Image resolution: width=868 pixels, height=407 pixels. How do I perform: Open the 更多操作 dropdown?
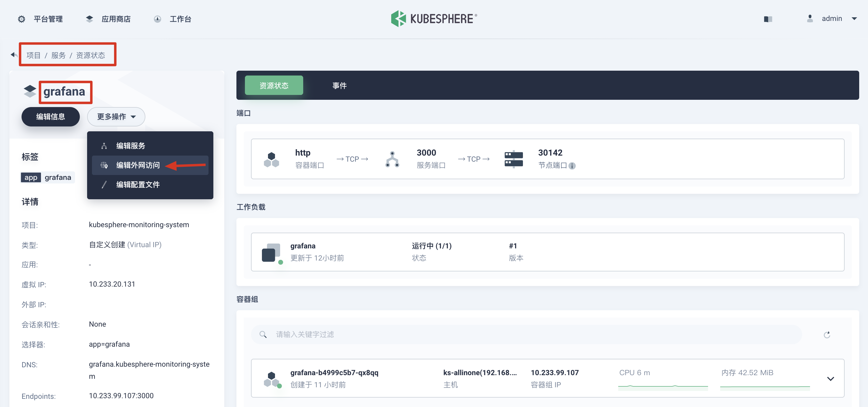116,116
